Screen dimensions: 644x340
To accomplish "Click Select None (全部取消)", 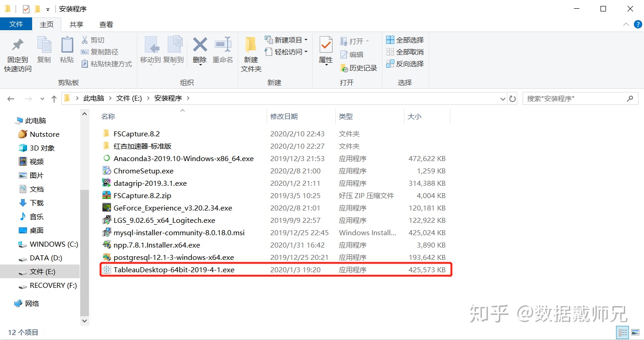I will pos(405,52).
